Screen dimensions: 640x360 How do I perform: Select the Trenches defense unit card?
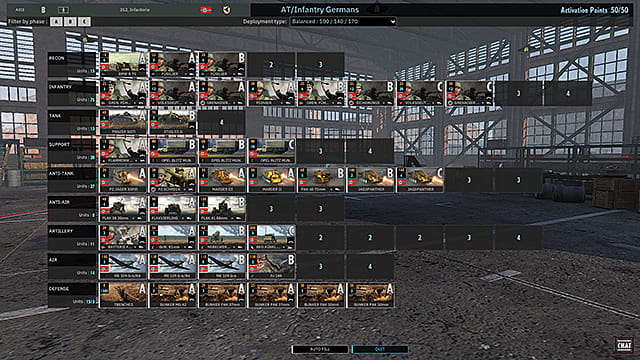pos(123,295)
